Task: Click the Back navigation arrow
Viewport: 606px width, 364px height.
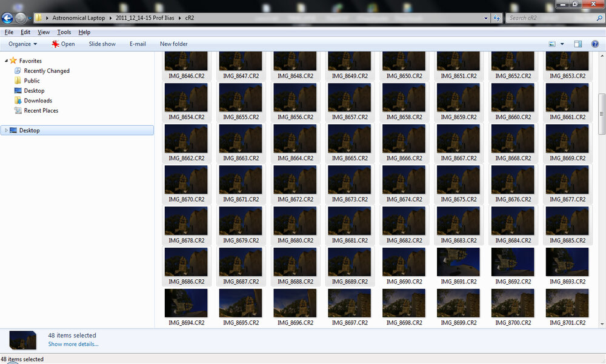Action: [7, 18]
